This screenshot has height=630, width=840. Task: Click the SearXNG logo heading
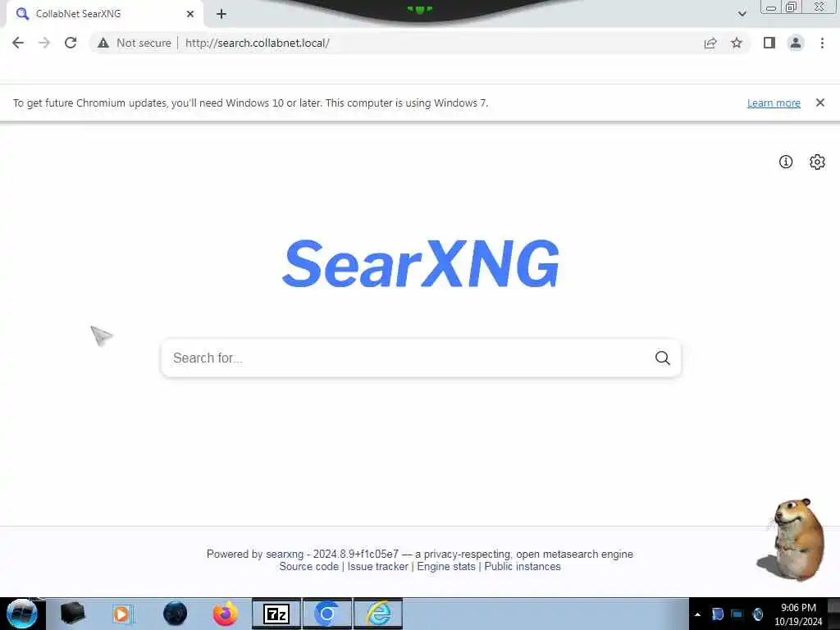421,263
